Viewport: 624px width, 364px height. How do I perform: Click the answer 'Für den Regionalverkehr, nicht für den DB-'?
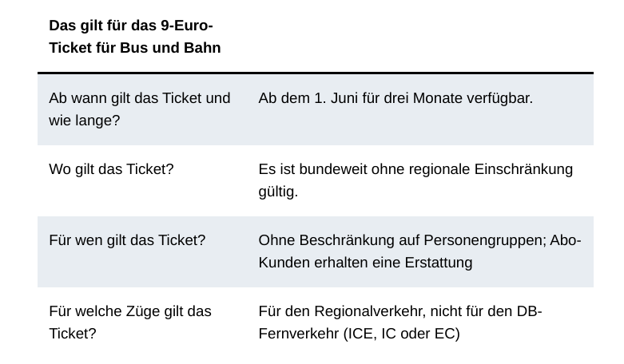tap(400, 311)
